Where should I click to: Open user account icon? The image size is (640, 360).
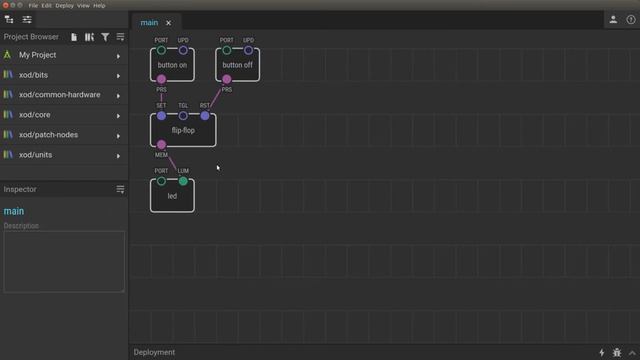pyautogui.click(x=613, y=19)
